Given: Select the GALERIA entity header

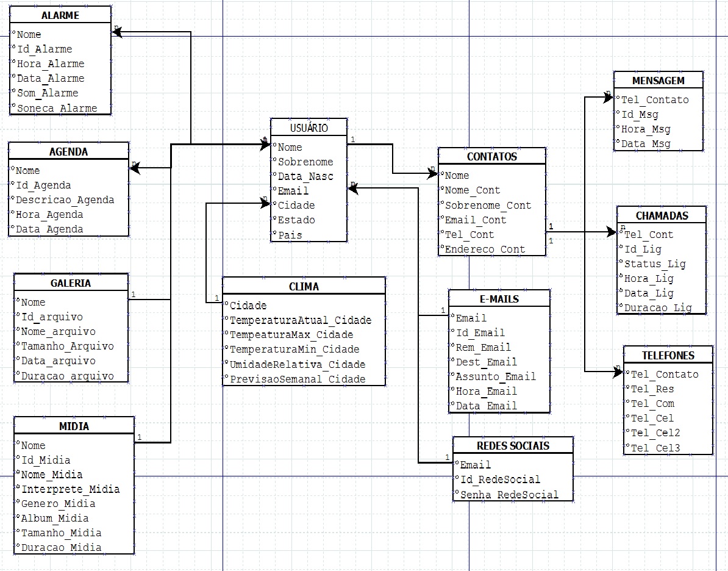Looking at the screenshot, I should click(x=71, y=283).
